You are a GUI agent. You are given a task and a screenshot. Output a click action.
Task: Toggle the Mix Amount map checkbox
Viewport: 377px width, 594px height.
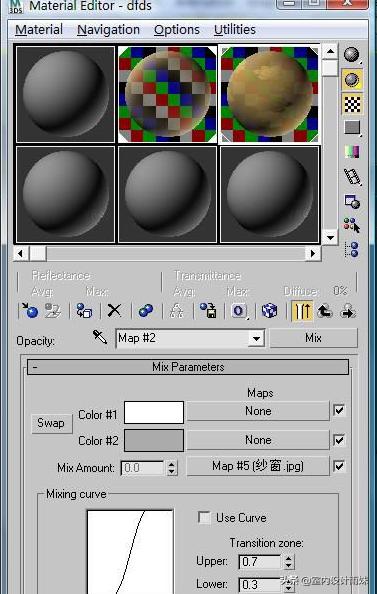(x=339, y=466)
